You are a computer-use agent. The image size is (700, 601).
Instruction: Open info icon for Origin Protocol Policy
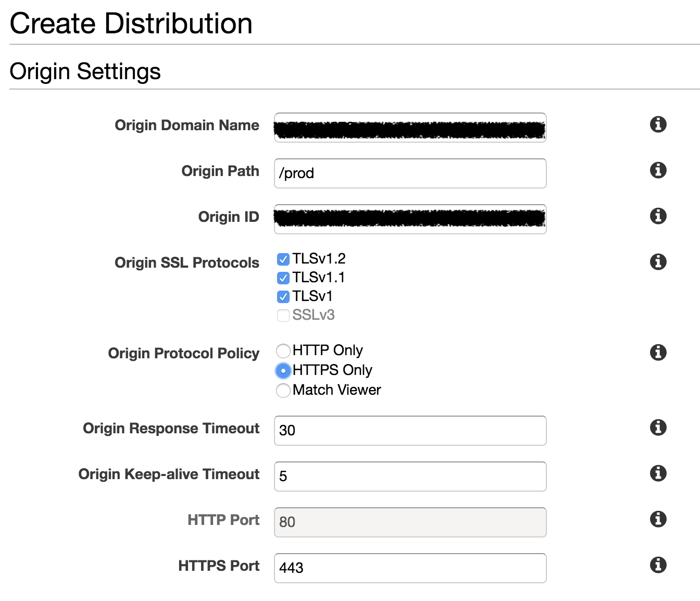(x=658, y=353)
